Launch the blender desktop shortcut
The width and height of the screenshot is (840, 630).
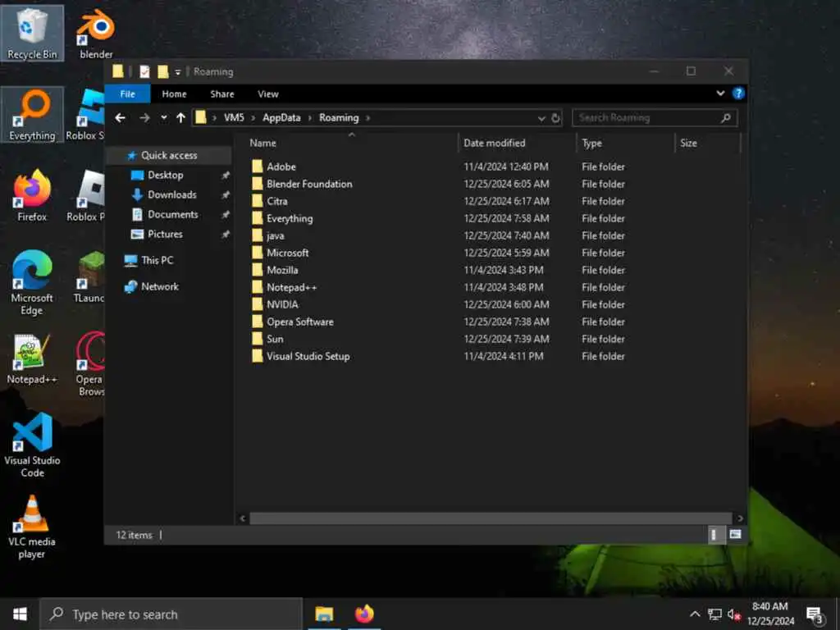tap(97, 33)
